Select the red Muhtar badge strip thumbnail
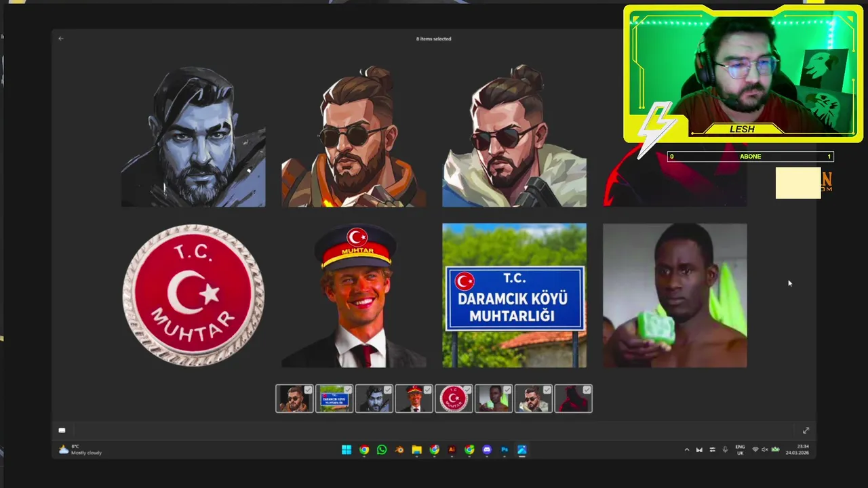868x488 pixels. click(x=454, y=399)
